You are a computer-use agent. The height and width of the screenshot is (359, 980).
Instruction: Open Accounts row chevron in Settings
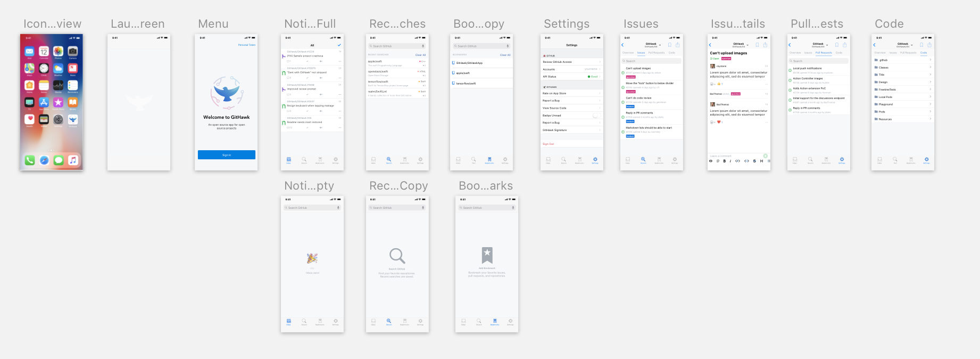(600, 69)
